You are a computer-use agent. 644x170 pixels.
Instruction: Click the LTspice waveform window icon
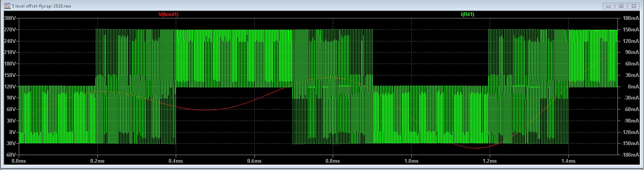(7, 6)
